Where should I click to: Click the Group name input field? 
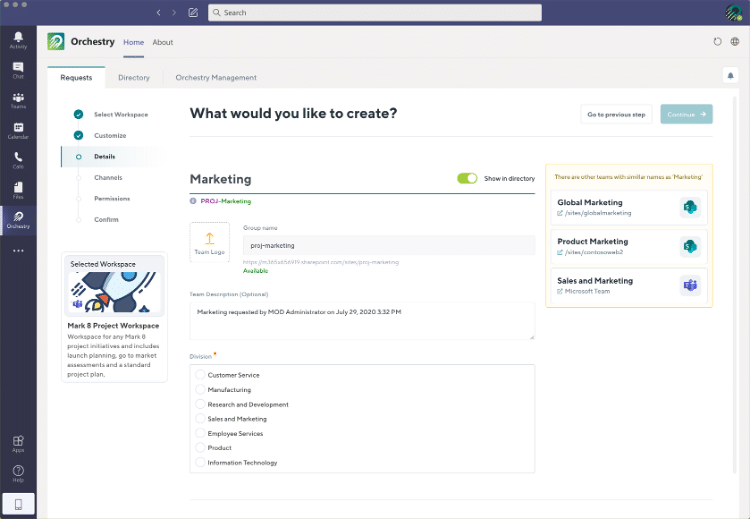tap(388, 245)
